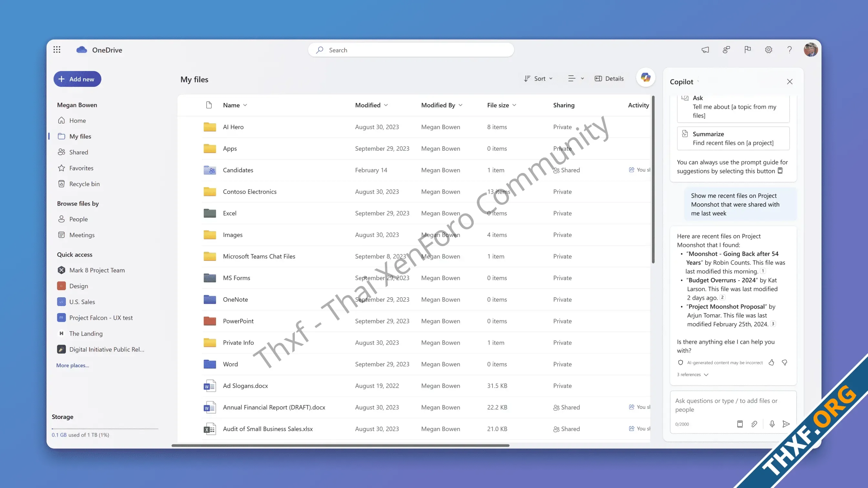Click Shared status for Candidates row
This screenshot has height=488, width=868.
(x=566, y=170)
